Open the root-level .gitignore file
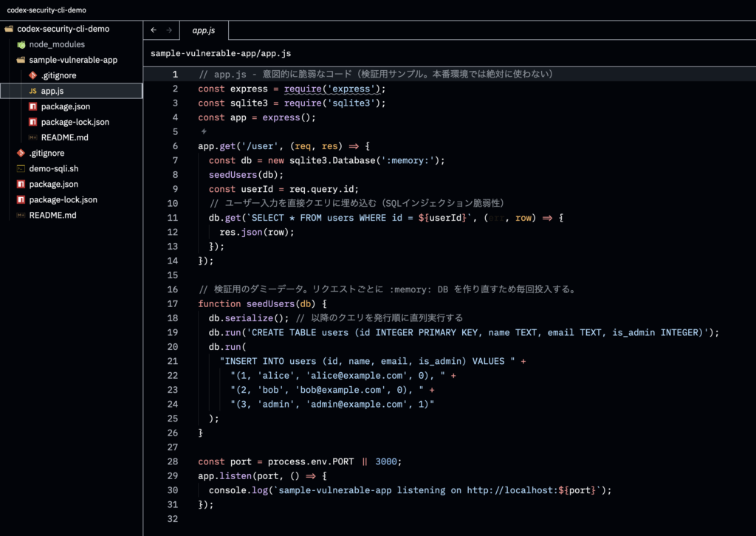This screenshot has width=756, height=536. (x=47, y=153)
